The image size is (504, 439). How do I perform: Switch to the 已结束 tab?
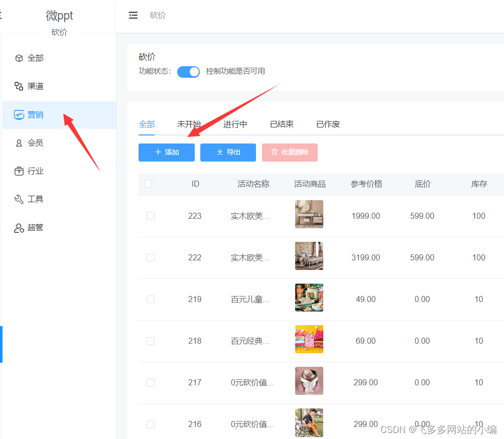(x=282, y=124)
